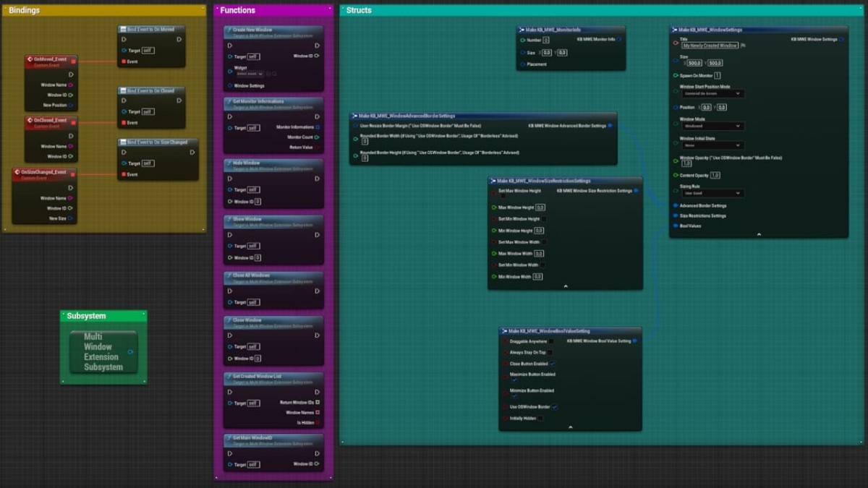Click the Monitor Count output pin

coord(318,137)
